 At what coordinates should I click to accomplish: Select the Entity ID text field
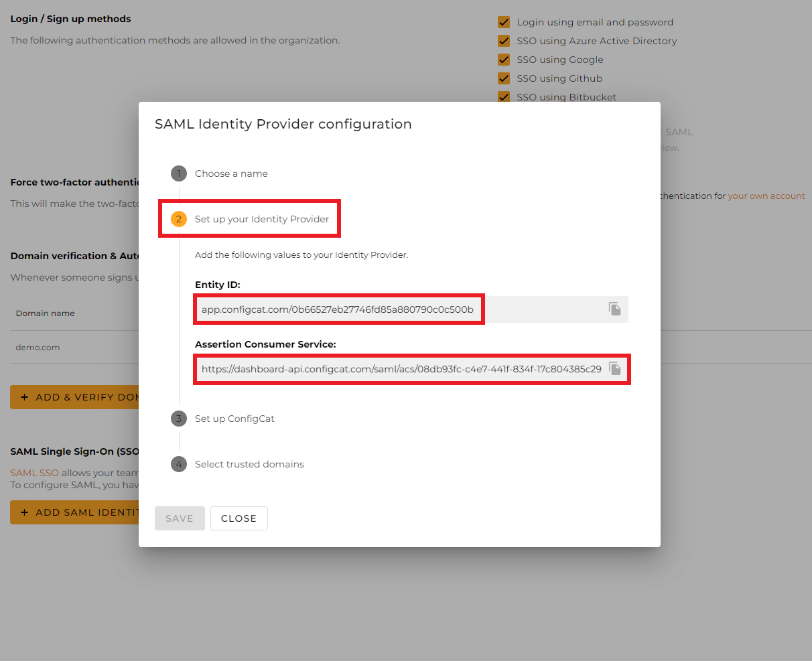(x=338, y=308)
